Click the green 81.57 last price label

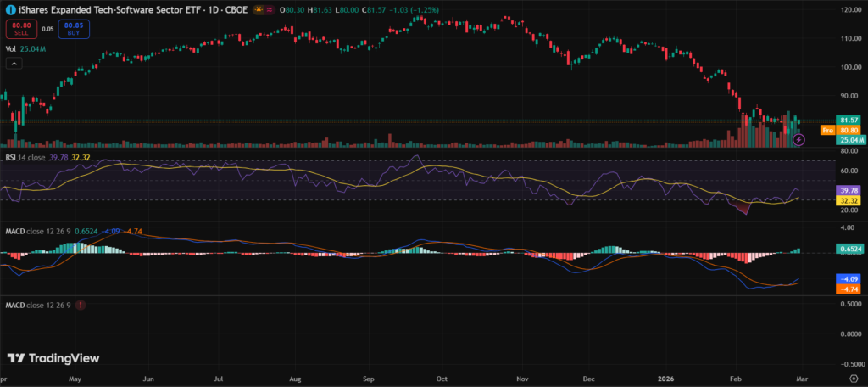coord(849,120)
